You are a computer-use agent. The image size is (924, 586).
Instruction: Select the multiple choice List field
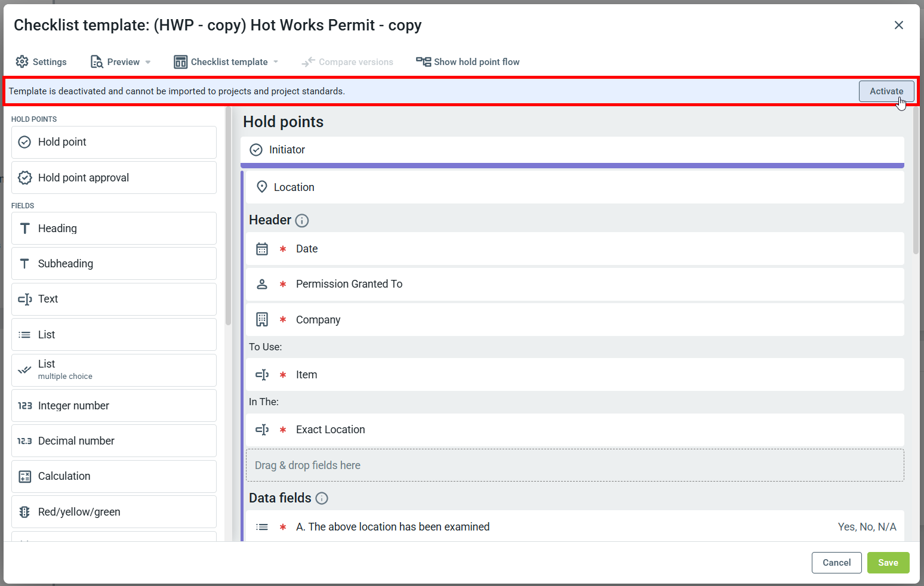click(x=113, y=370)
